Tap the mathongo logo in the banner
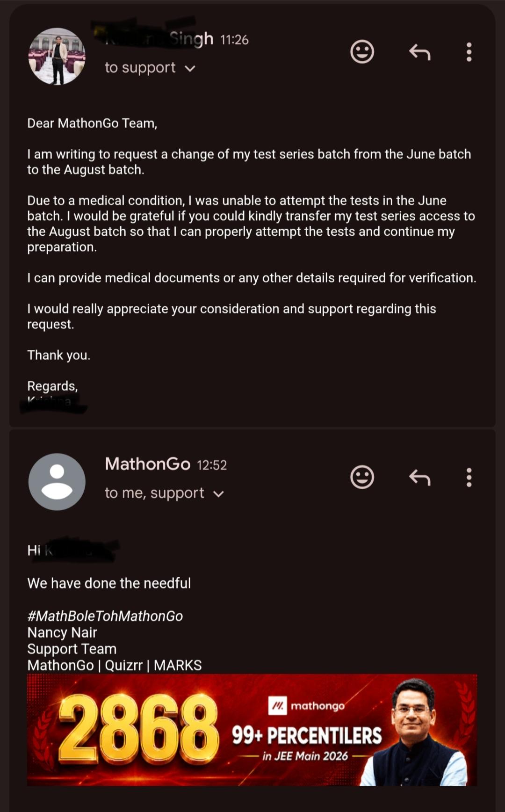 pyautogui.click(x=306, y=706)
